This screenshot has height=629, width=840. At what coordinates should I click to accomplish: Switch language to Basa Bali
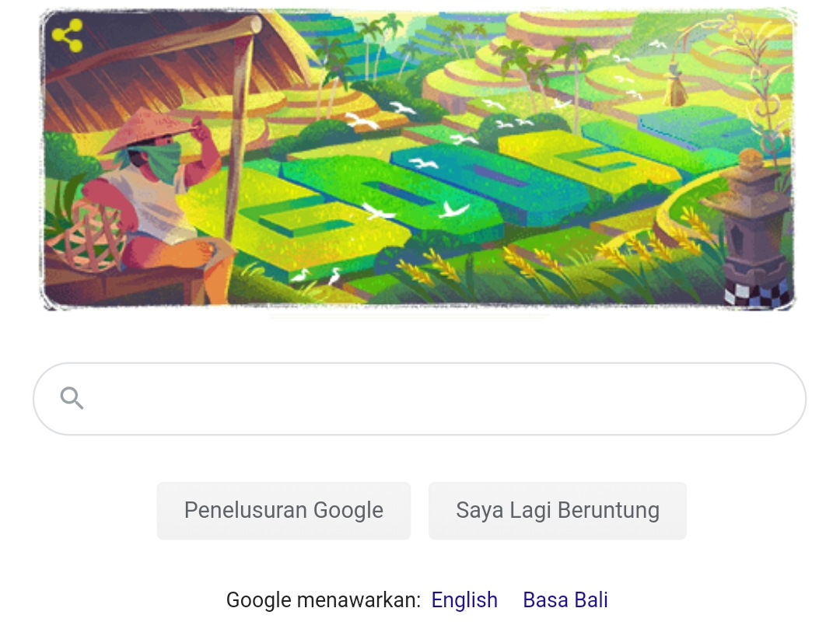(565, 600)
